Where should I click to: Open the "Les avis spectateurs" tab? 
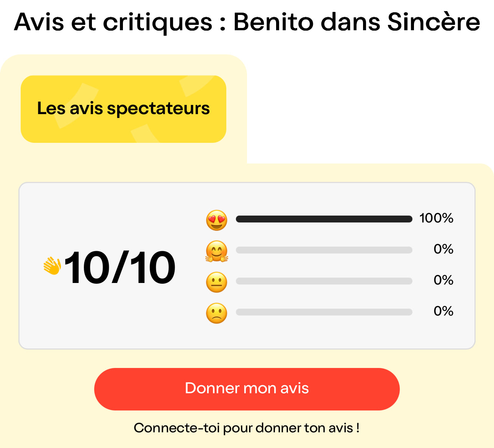click(123, 109)
